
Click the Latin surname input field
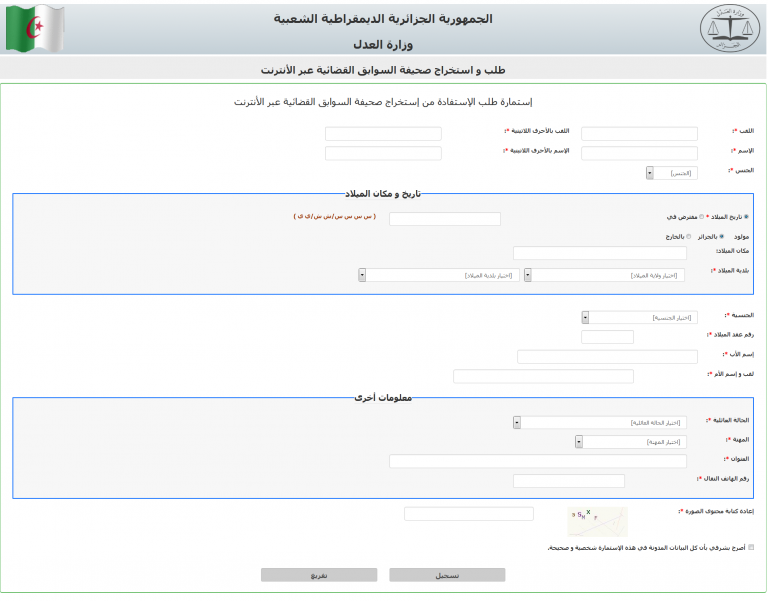click(383, 133)
